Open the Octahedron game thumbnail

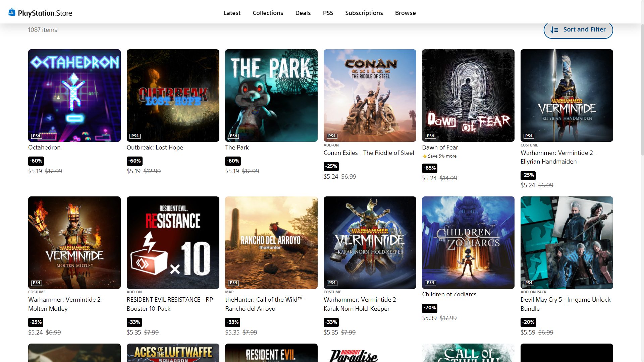(x=74, y=95)
